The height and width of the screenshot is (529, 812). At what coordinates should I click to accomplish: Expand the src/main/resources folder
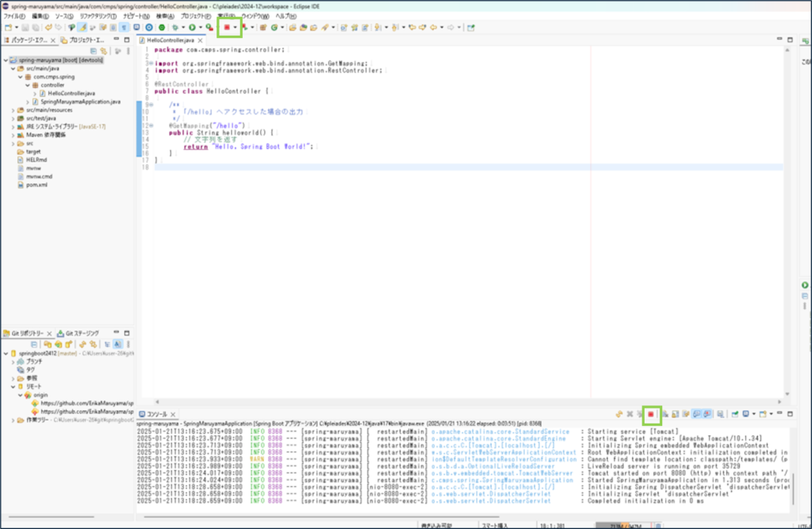pos(13,110)
